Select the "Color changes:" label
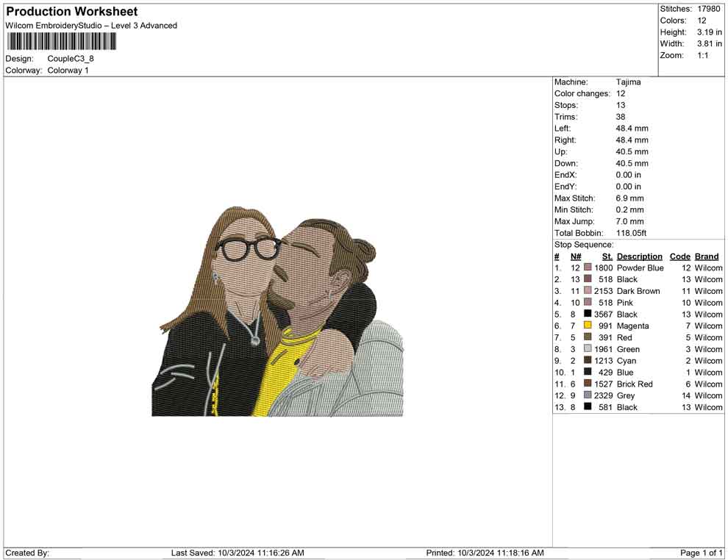728x560 pixels. pyautogui.click(x=582, y=94)
